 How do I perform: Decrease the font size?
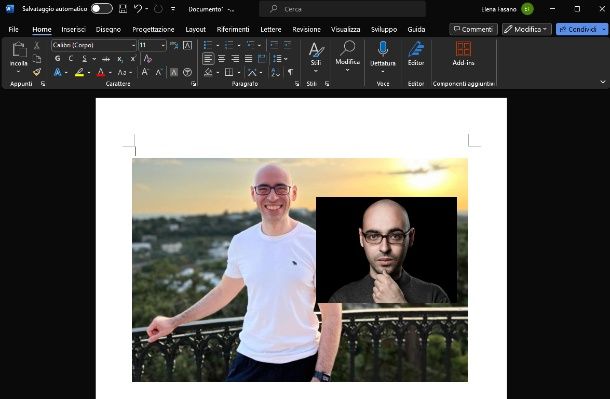point(159,72)
